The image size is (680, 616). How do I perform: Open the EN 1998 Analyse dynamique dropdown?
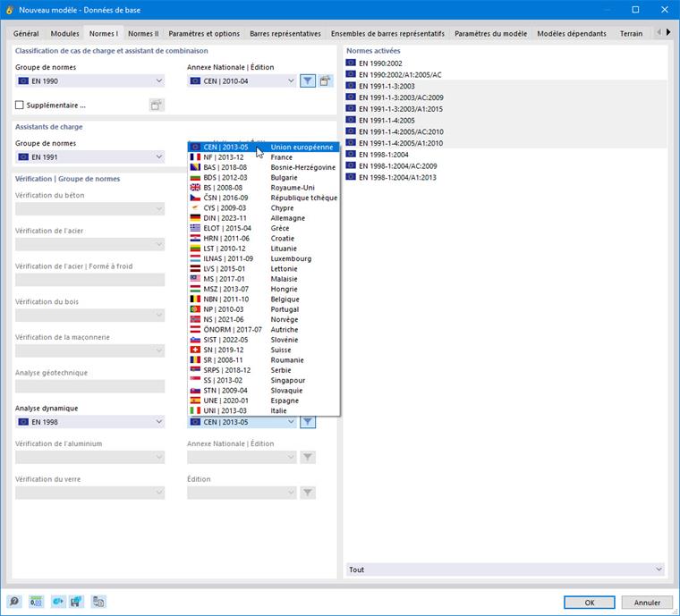point(89,421)
